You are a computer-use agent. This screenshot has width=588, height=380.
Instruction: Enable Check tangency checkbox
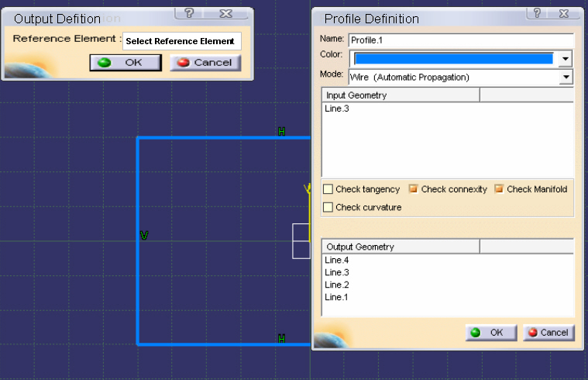pos(328,189)
